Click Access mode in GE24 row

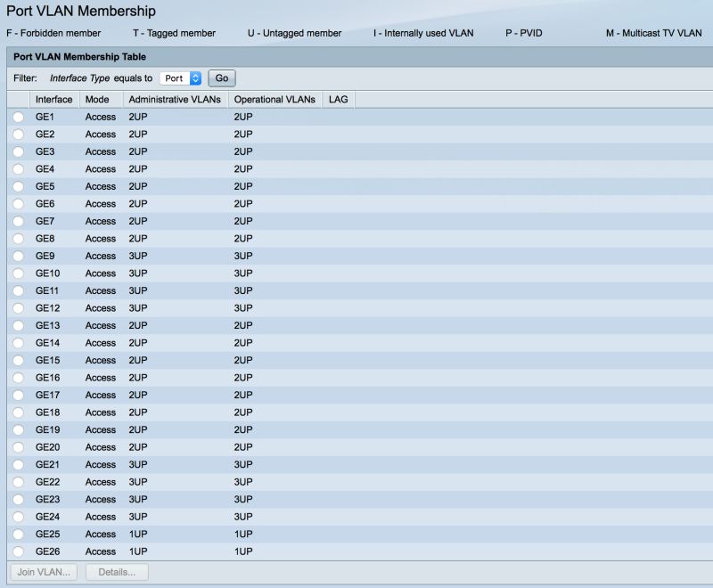click(101, 517)
